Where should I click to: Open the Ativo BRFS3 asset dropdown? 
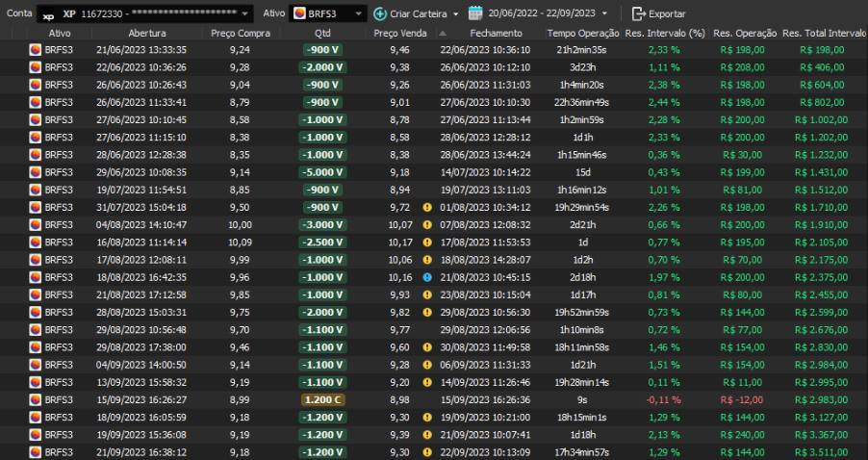(x=359, y=14)
